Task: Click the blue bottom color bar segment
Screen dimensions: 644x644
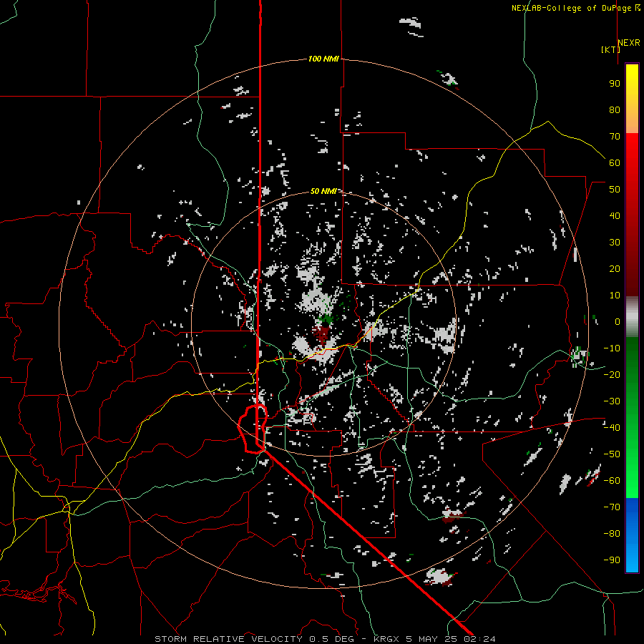Action: 632,535
